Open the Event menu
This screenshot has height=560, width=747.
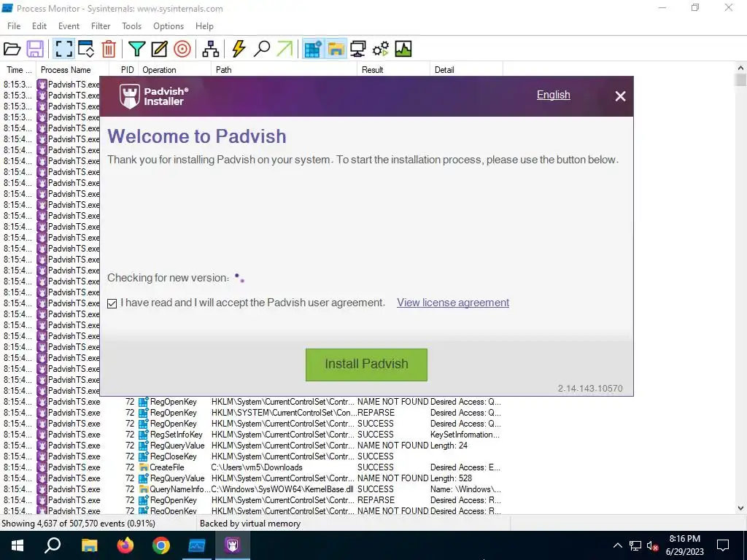[69, 26]
